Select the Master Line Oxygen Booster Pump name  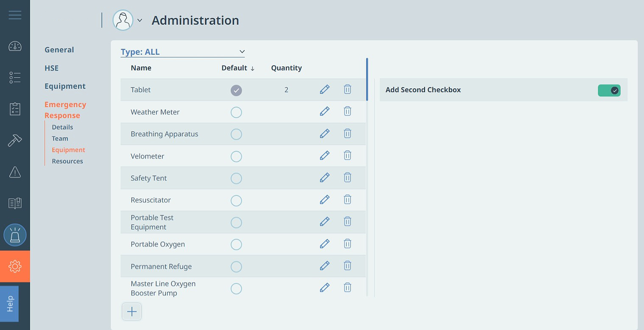point(163,288)
